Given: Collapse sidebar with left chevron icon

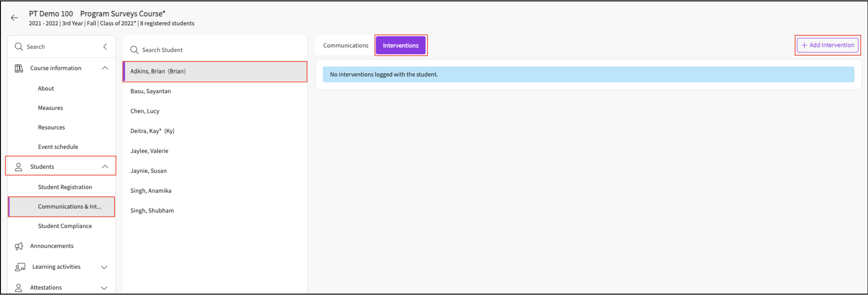Looking at the screenshot, I should coord(105,47).
